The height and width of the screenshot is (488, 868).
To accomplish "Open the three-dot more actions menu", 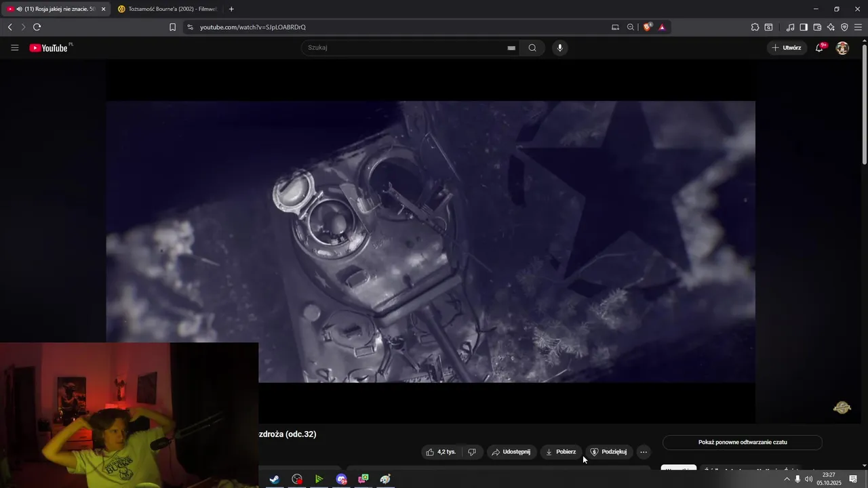I will pos(644,452).
